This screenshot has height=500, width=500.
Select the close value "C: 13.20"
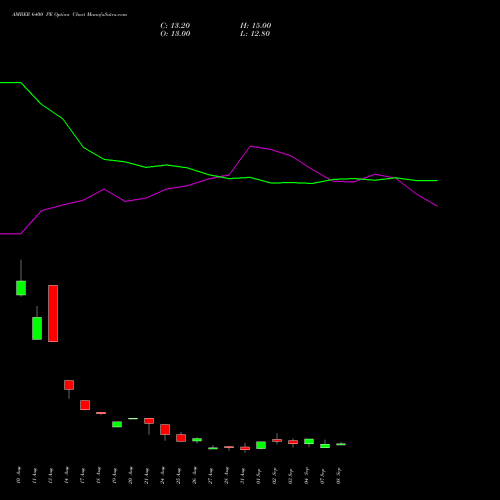175,26
